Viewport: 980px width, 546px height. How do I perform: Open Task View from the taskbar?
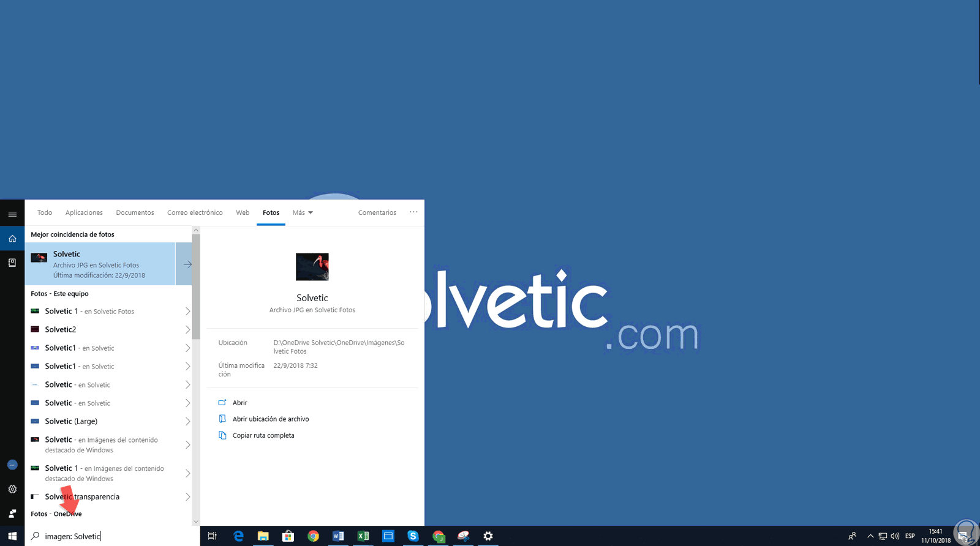click(x=213, y=536)
